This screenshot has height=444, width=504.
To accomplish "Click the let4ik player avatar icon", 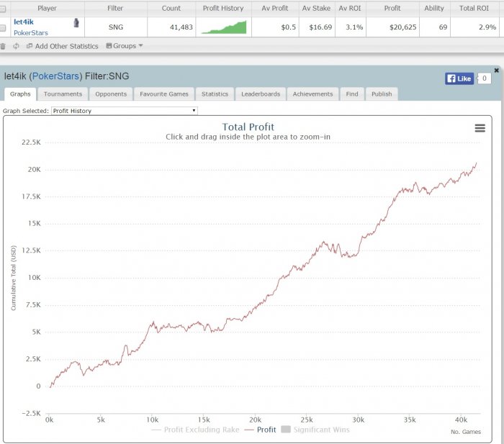I will click(x=76, y=23).
